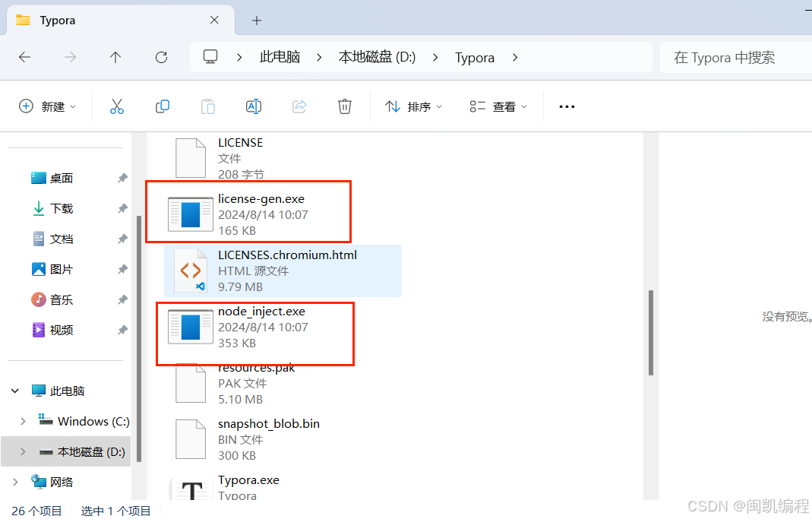Viewport: 812px width, 519px height.
Task: Select the Typora.exe application icon
Action: point(191,489)
